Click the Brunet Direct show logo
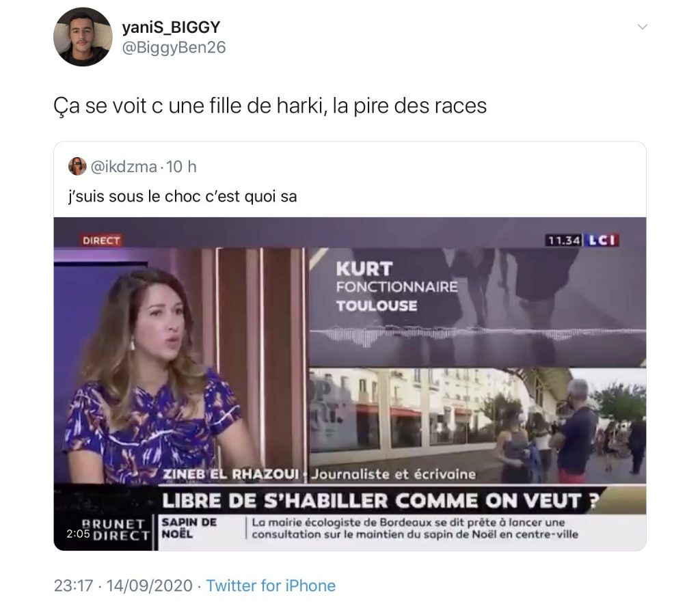Image resolution: width=700 pixels, height=604 pixels. [x=116, y=529]
